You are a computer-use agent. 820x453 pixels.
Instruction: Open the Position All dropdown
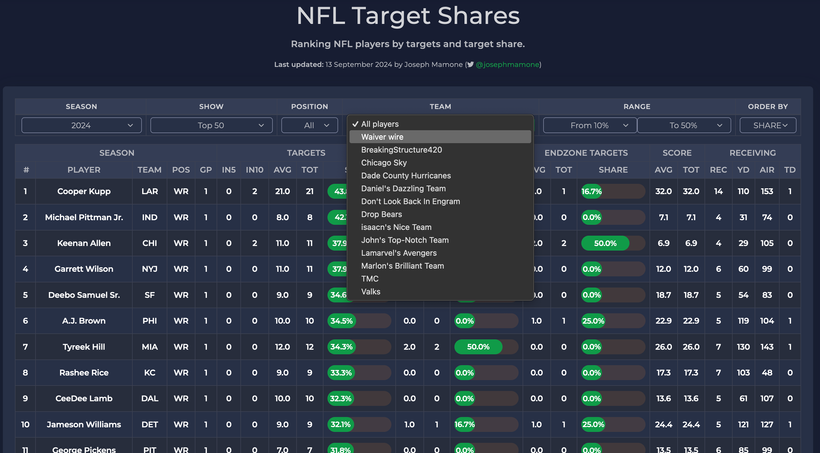[310, 126]
